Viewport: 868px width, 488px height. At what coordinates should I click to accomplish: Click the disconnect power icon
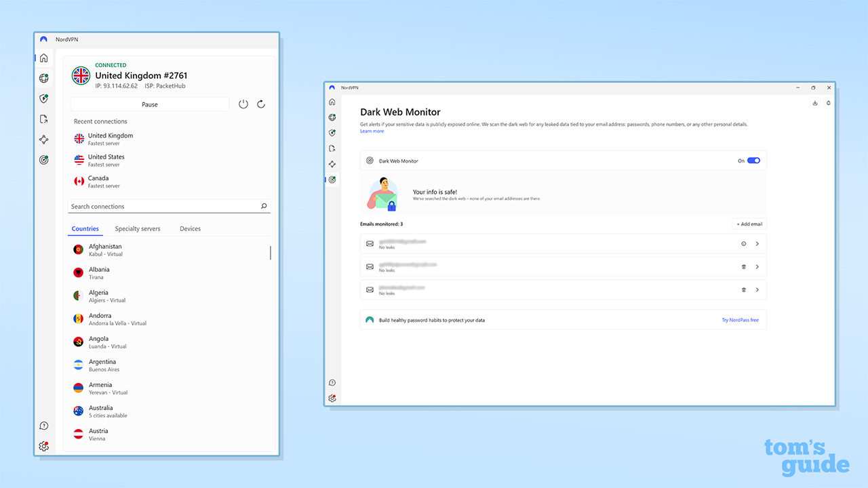[x=243, y=104]
